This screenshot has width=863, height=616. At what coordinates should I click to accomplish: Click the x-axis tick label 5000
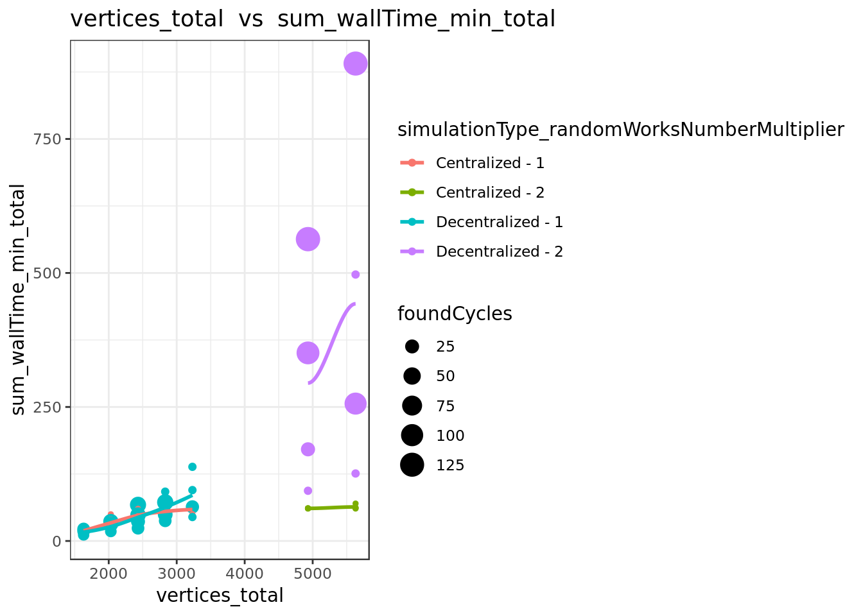(x=313, y=572)
